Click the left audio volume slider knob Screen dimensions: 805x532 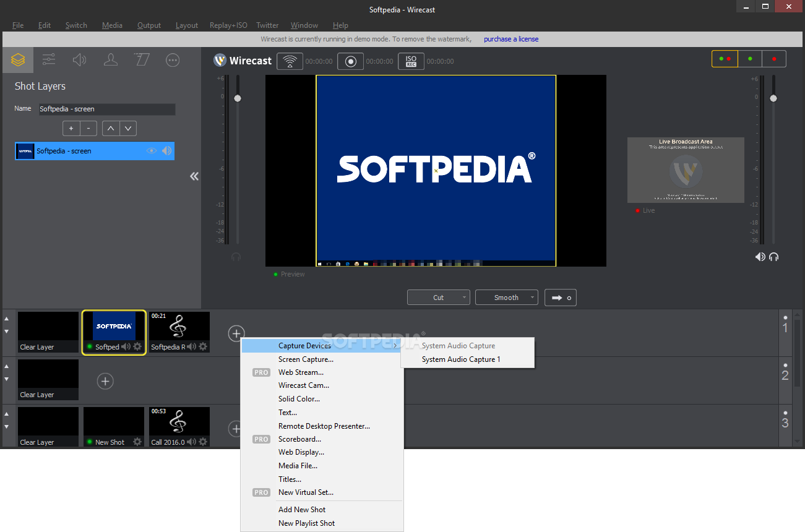[237, 98]
